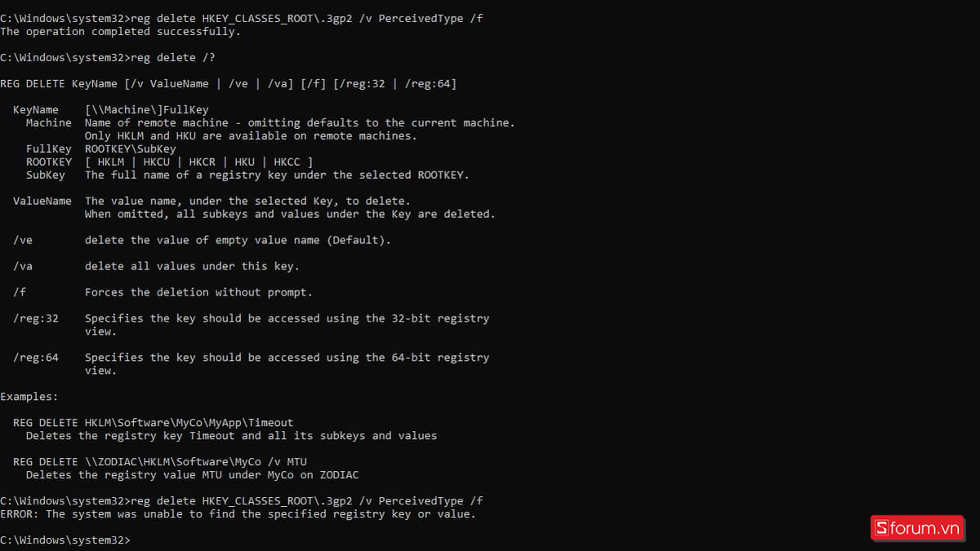Click the /f forces deletion option

pos(163,292)
